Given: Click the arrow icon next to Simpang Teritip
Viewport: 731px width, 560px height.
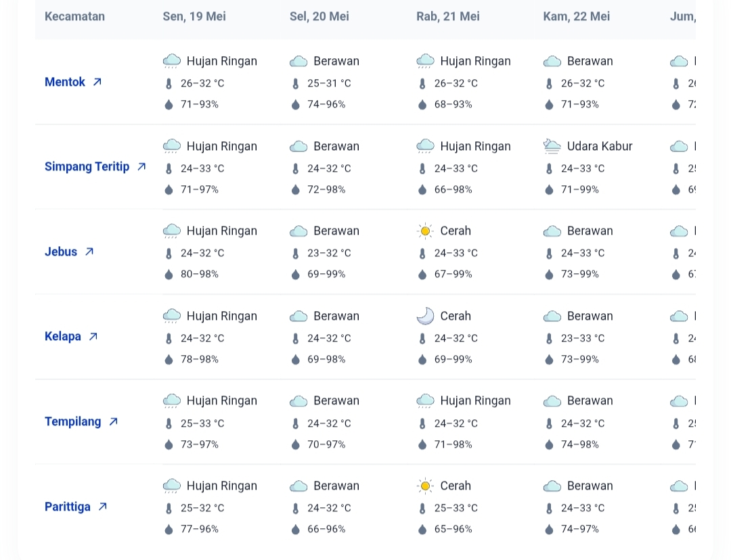Looking at the screenshot, I should tap(141, 166).
